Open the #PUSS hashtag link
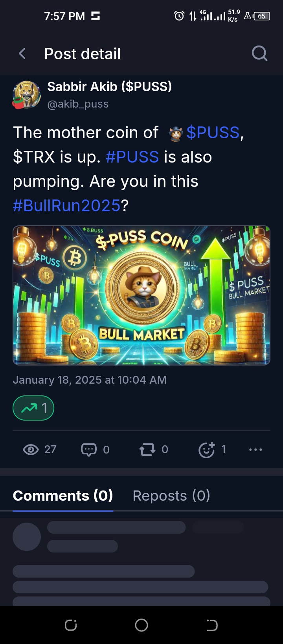This screenshot has height=644, width=283. pos(132,157)
